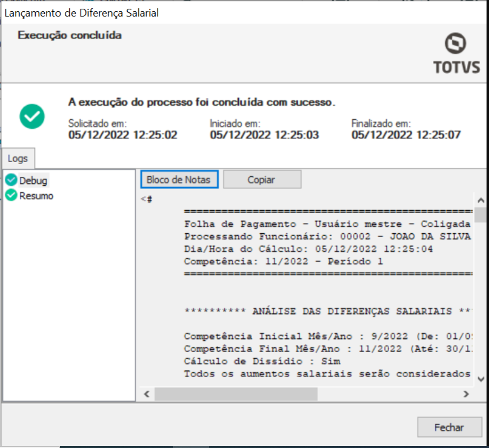This screenshot has width=489, height=448.
Task: Click the 'Iniciado em' timestamp 12:25:03
Action: (x=264, y=135)
